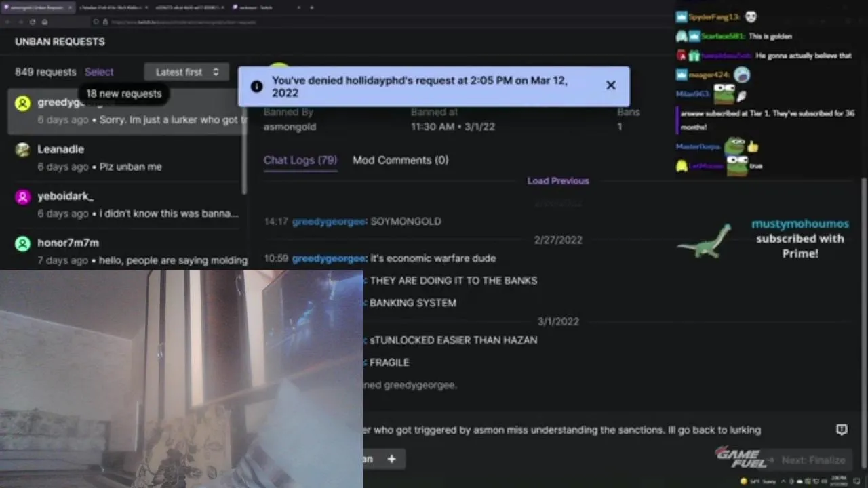
Task: Reload the current page
Action: coord(33,22)
